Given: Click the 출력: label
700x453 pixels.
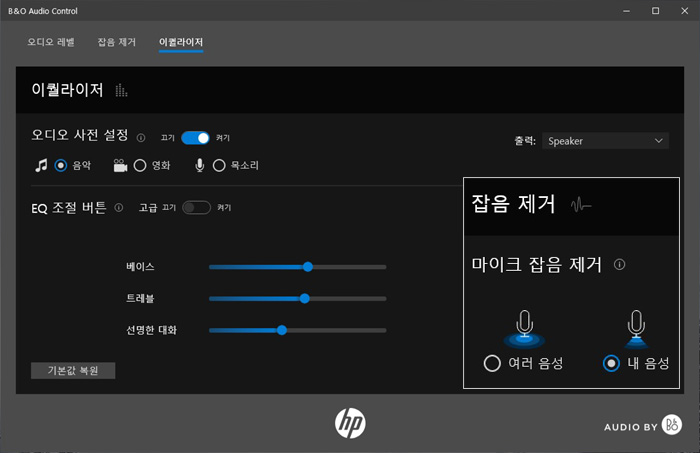Looking at the screenshot, I should click(x=525, y=141).
